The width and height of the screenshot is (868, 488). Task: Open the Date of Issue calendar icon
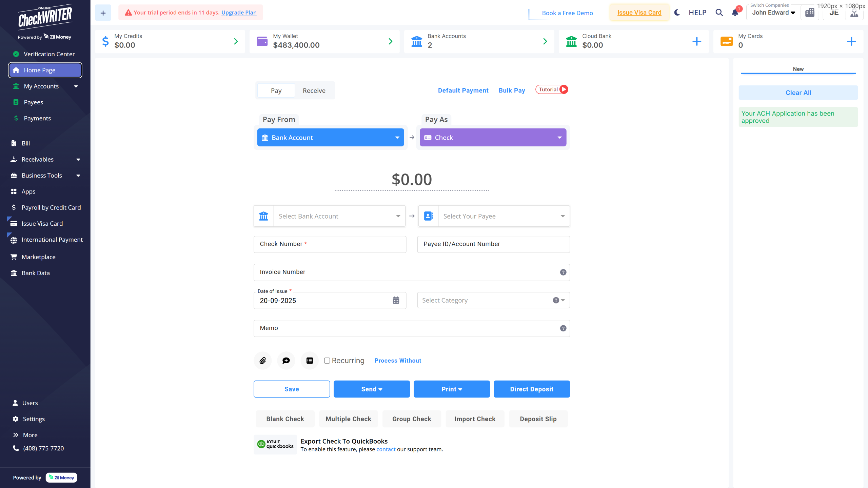coord(396,300)
